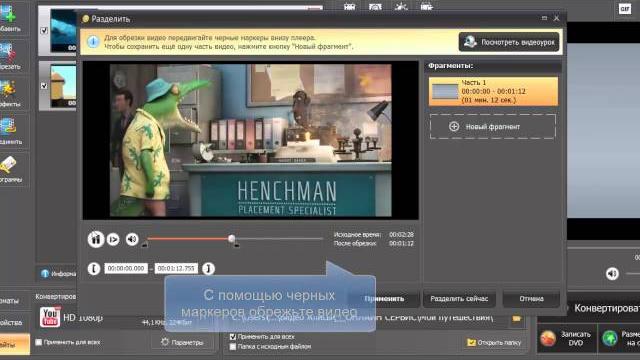This screenshot has width=640, height=360.
Task: Click the next-frame play button
Action: tap(113, 239)
